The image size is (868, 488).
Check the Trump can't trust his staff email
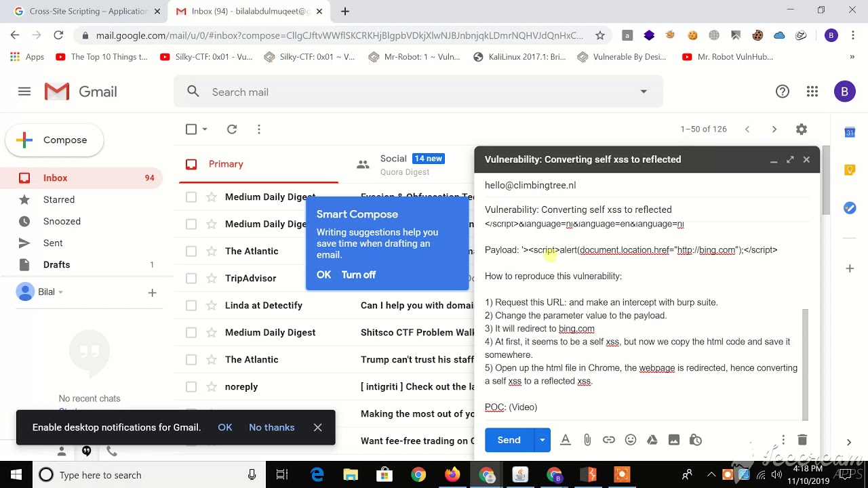coord(191,359)
